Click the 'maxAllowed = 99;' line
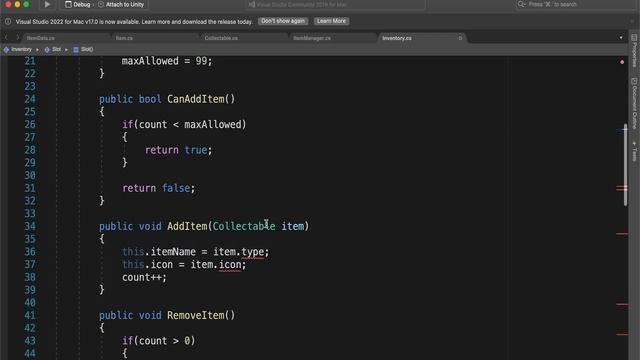This screenshot has width=640, height=360. point(167,61)
